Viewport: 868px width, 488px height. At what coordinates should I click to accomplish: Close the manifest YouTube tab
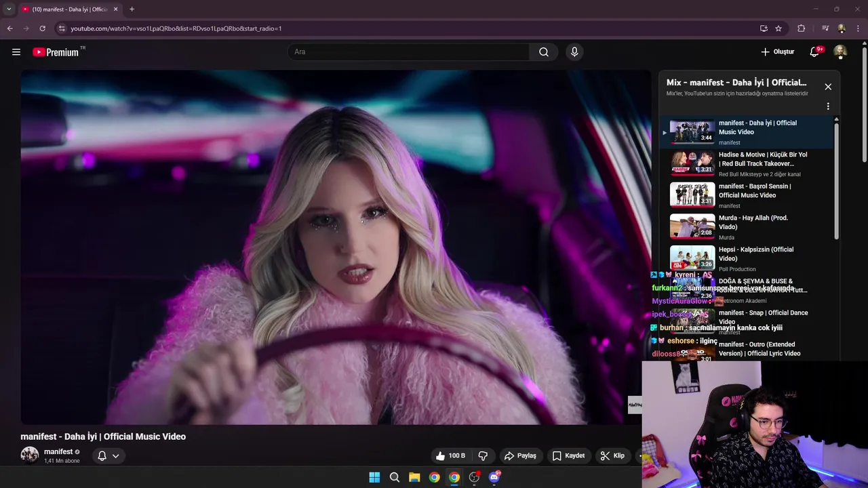pyautogui.click(x=115, y=9)
